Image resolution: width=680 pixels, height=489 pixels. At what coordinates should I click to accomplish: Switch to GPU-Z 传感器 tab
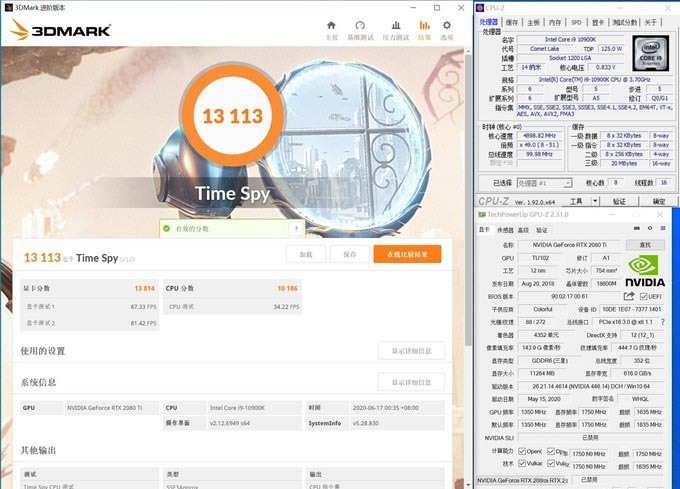pos(505,230)
